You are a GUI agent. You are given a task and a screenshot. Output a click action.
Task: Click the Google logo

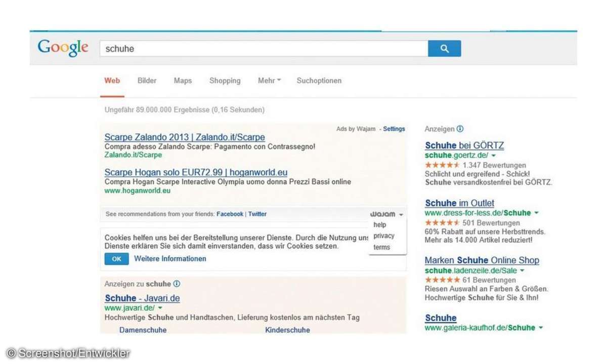click(x=63, y=48)
